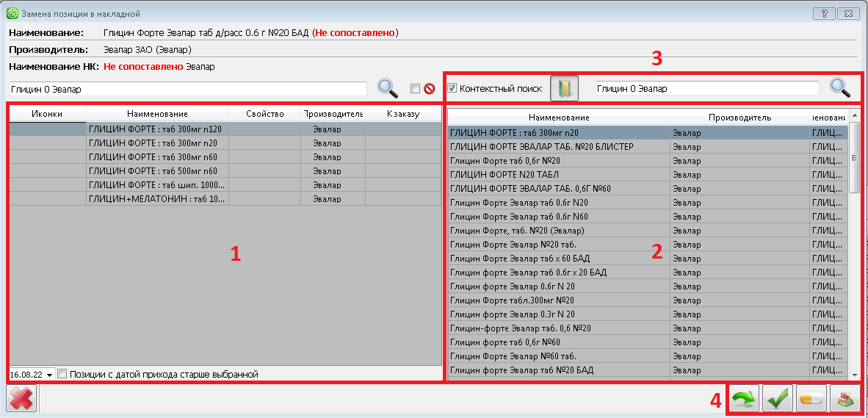Click the scrollbar down arrow in right list
The height and width of the screenshot is (418, 868).
[854, 374]
